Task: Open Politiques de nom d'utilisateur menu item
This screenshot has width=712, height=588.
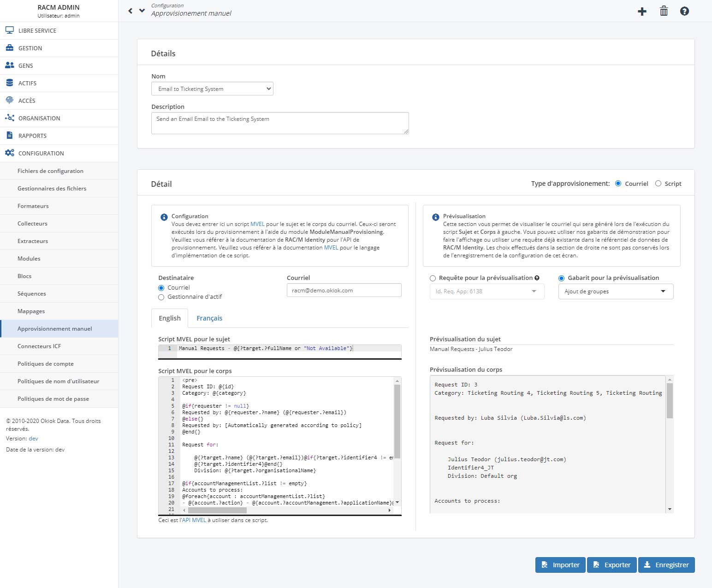Action: tap(59, 381)
